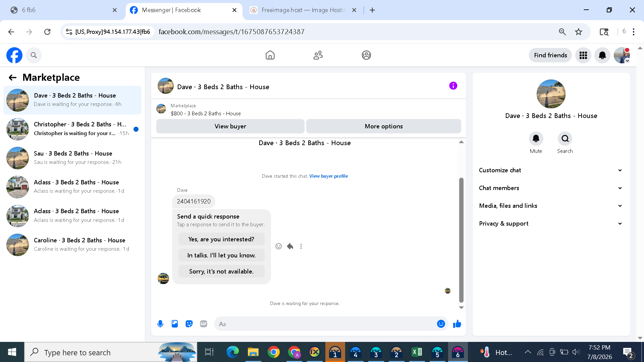Record a voice clip with the microphone
The width and height of the screenshot is (644, 362).
tap(160, 324)
